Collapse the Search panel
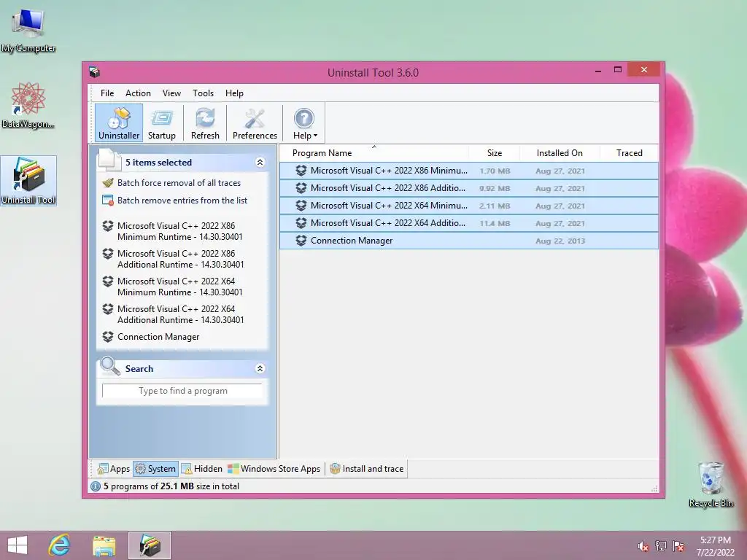Viewport: 747px width, 560px height. 260,368
